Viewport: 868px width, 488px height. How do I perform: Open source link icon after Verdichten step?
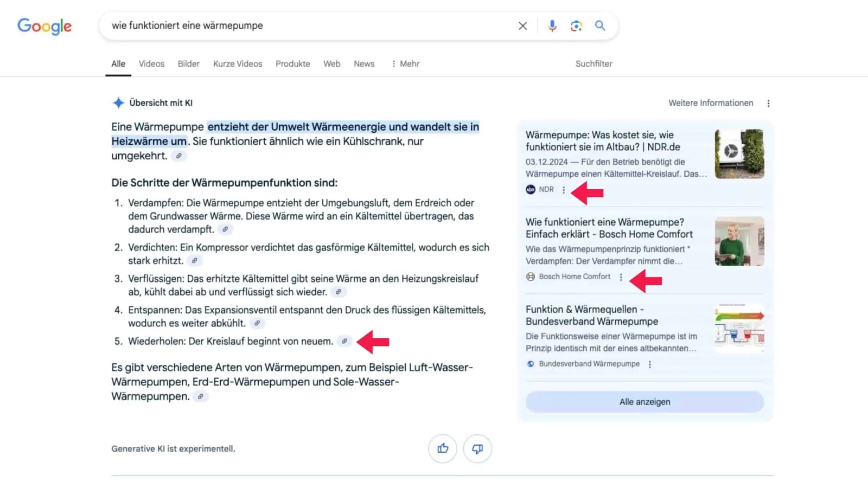point(194,261)
